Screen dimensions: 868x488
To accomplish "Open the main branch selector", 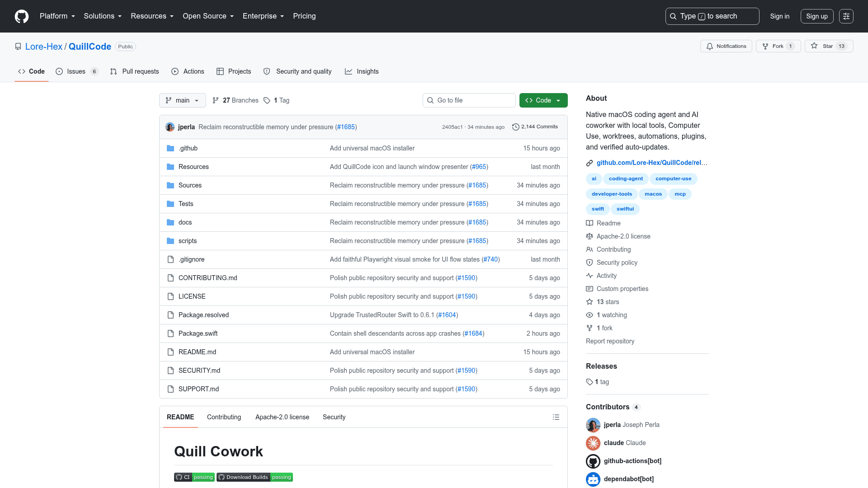I will pyautogui.click(x=182, y=100).
